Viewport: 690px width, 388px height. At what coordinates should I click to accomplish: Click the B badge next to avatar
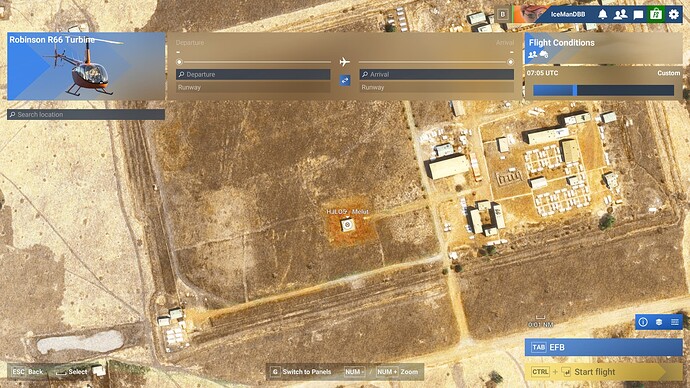[x=503, y=15]
